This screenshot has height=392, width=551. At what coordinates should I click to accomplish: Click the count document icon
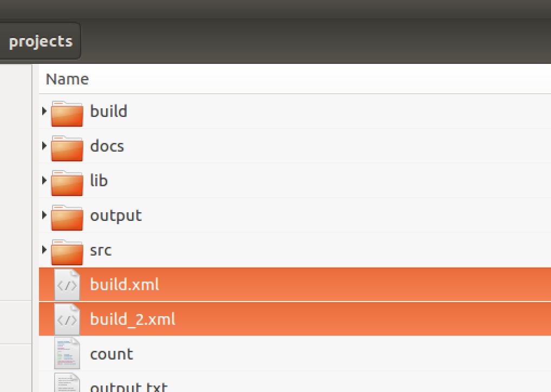tap(67, 354)
